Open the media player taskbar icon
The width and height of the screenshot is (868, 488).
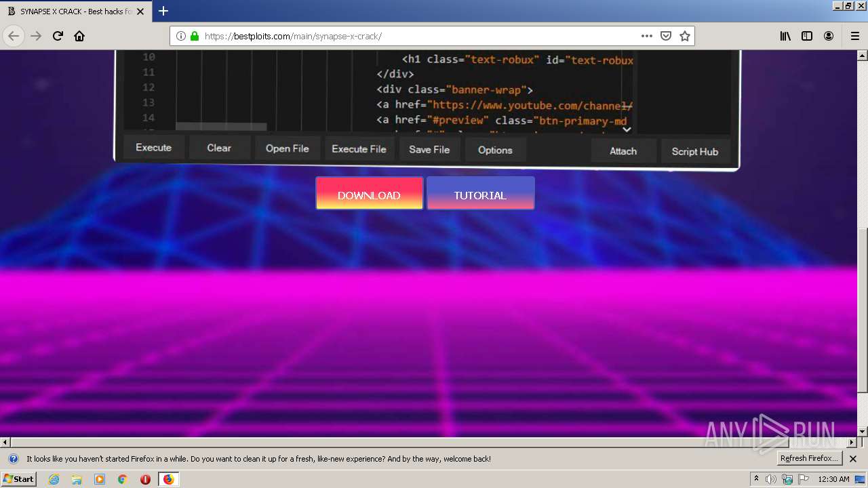100,479
